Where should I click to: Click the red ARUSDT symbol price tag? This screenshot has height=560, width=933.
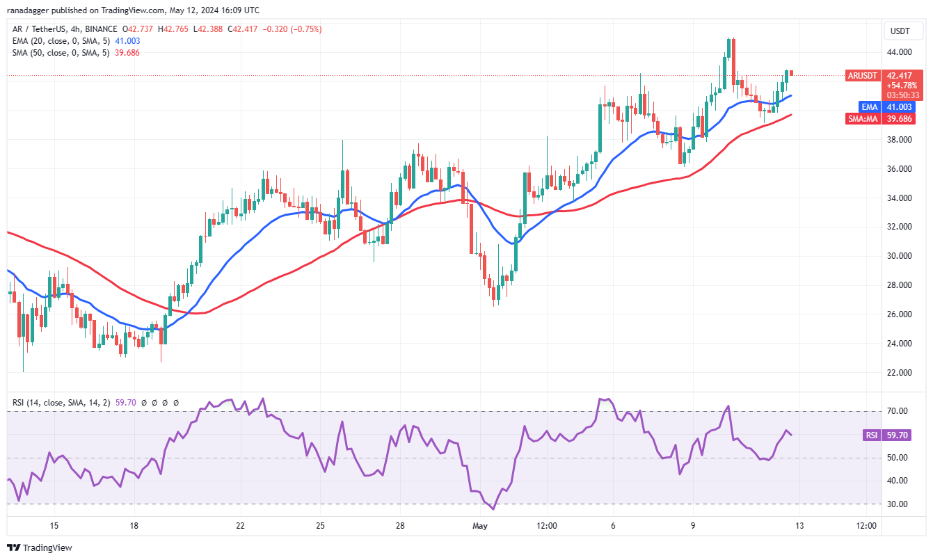[863, 75]
